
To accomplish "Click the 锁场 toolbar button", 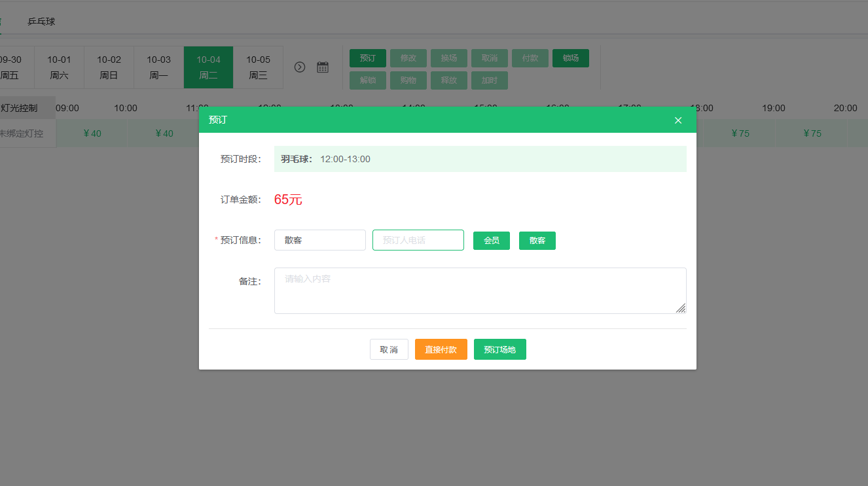I will tap(570, 58).
